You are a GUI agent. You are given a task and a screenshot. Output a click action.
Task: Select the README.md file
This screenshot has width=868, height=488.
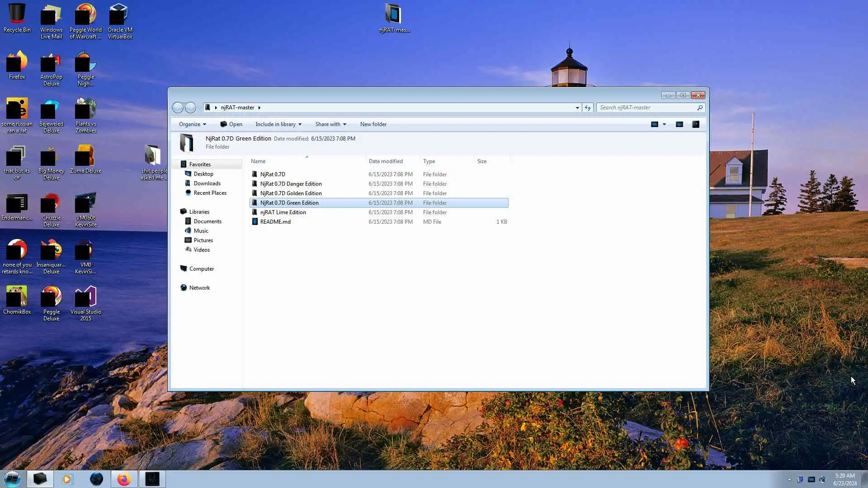tap(275, 222)
